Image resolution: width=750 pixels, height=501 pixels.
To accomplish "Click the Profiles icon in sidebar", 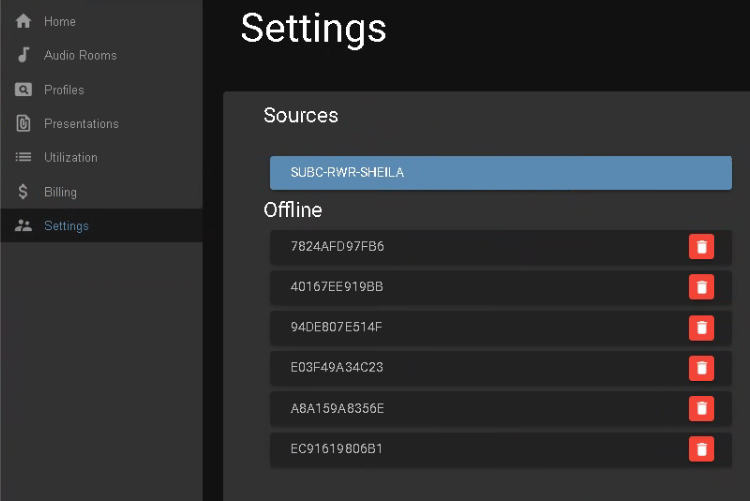I will point(23,90).
